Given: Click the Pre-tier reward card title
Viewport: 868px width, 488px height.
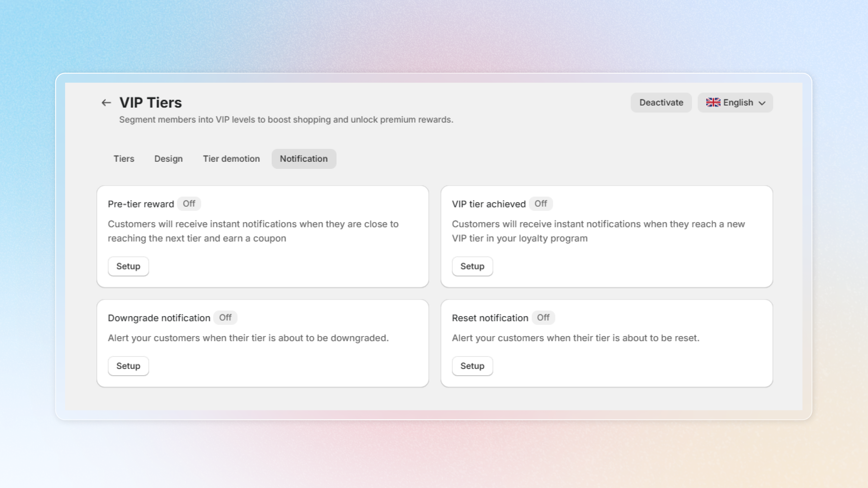Looking at the screenshot, I should coord(141,204).
